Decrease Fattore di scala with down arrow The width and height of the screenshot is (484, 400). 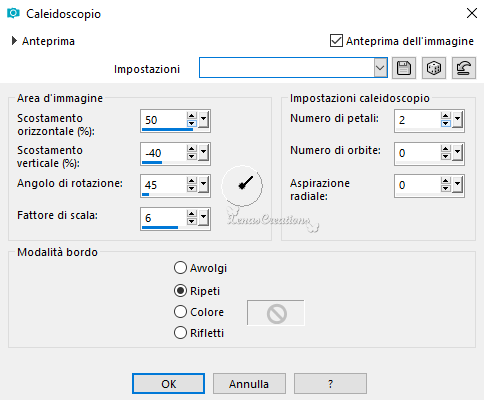pos(191,221)
